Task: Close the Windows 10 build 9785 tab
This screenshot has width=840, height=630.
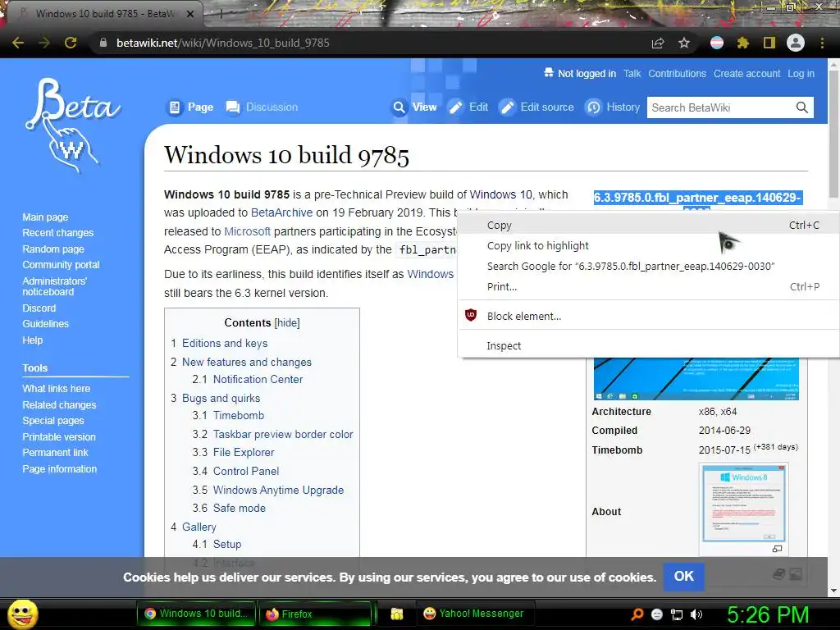Action: tap(190, 14)
